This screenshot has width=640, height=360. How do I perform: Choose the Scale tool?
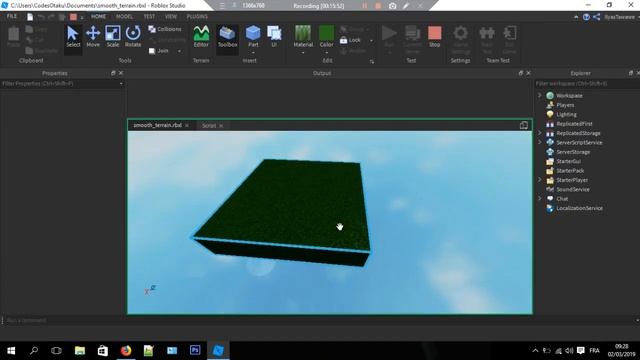pos(113,37)
